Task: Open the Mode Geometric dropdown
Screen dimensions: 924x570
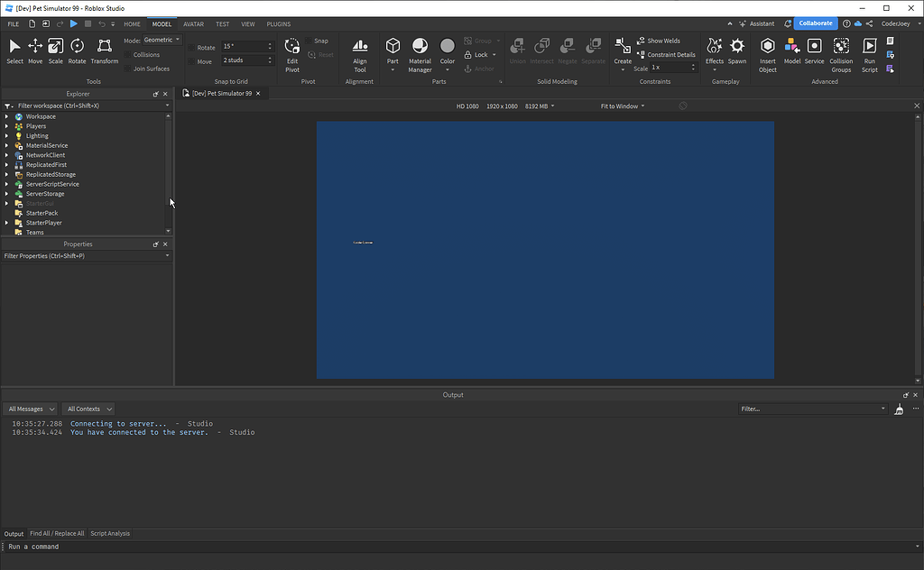Action: 161,39
